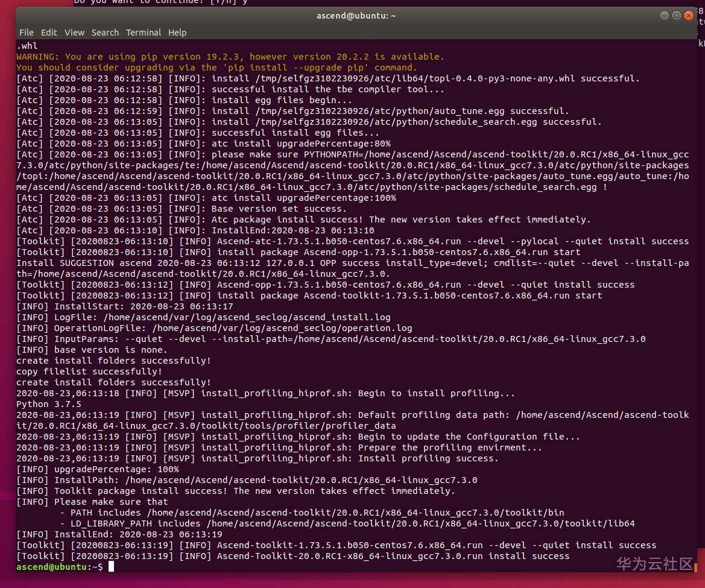
Task: Click the ascend@ubuntu:~ window title bar
Action: [356, 16]
